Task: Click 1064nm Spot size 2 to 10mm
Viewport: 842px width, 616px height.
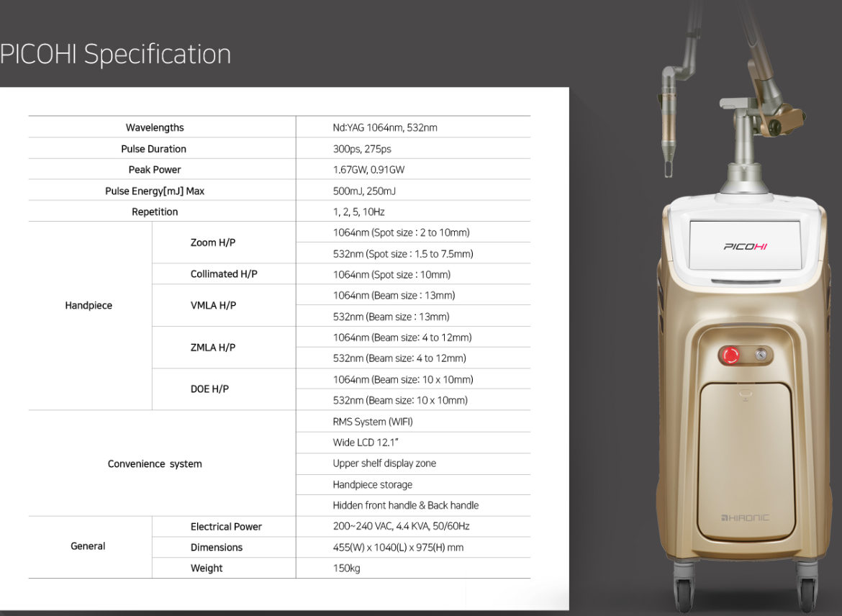Action: click(401, 232)
